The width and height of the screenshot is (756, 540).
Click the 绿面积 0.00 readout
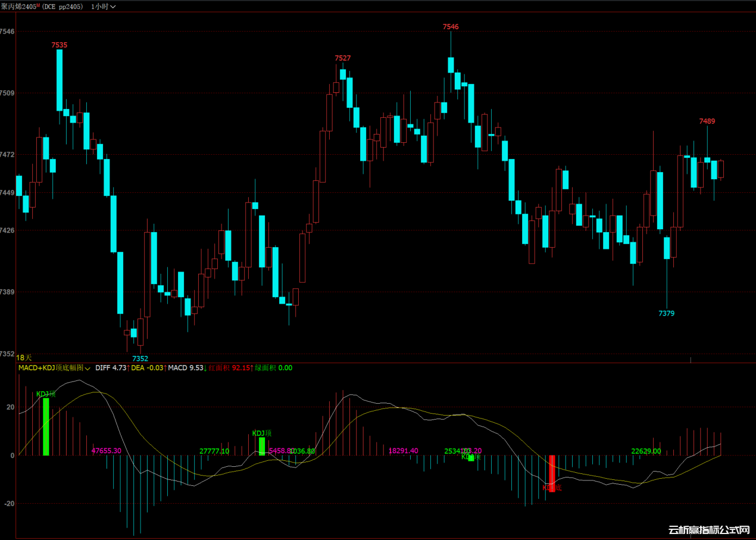pyautogui.click(x=274, y=368)
